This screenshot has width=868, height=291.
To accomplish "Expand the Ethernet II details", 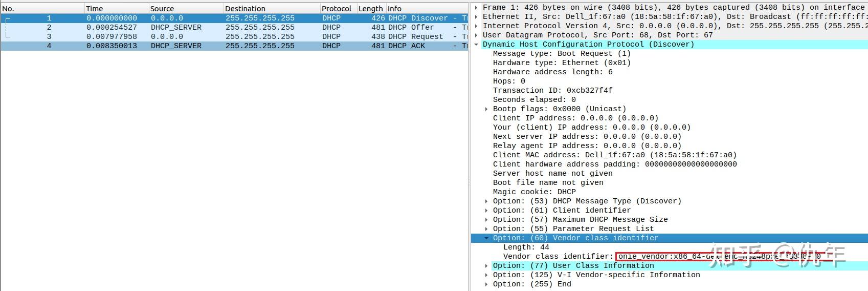I will (x=477, y=17).
